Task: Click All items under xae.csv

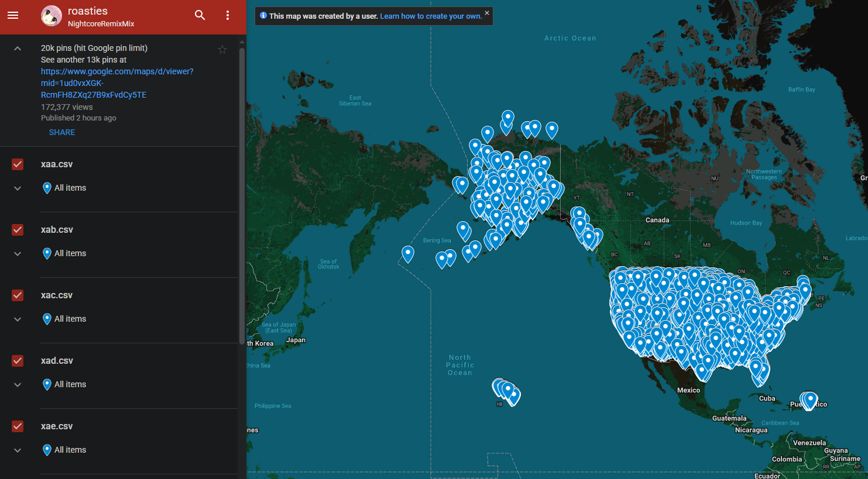Action: pos(70,450)
